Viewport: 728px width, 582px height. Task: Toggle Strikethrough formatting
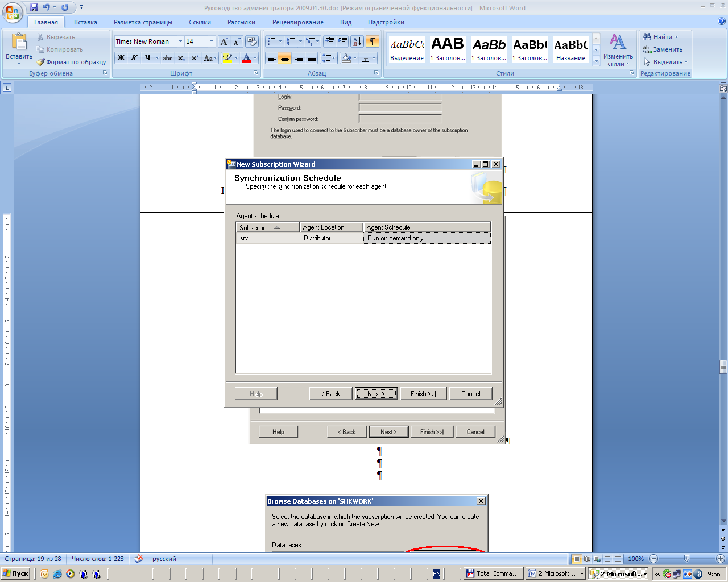click(168, 58)
